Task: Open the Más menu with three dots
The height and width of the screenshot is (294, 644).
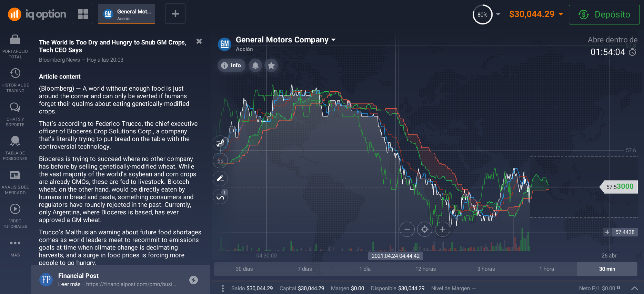Action: (15, 248)
